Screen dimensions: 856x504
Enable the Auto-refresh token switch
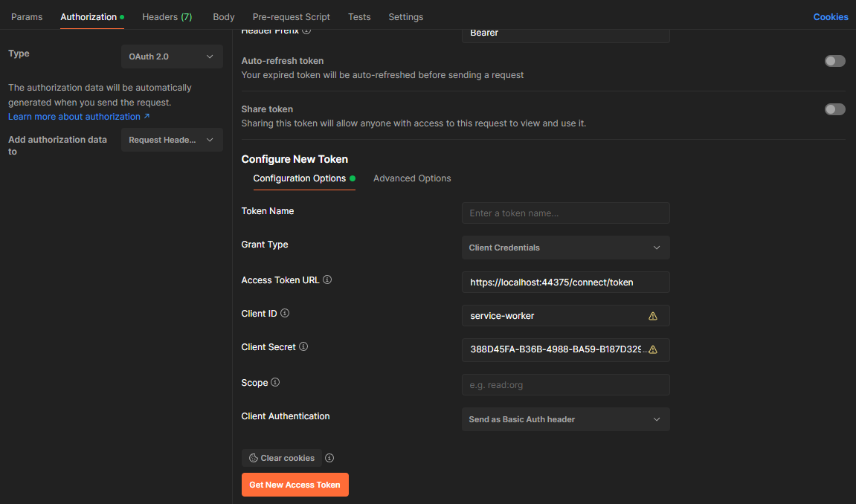(x=834, y=61)
